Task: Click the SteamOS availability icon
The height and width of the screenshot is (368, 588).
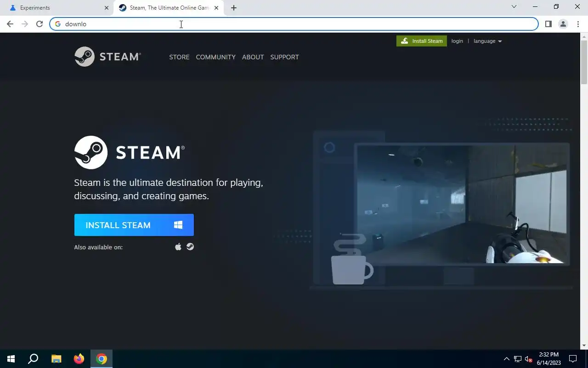Action: click(x=190, y=247)
